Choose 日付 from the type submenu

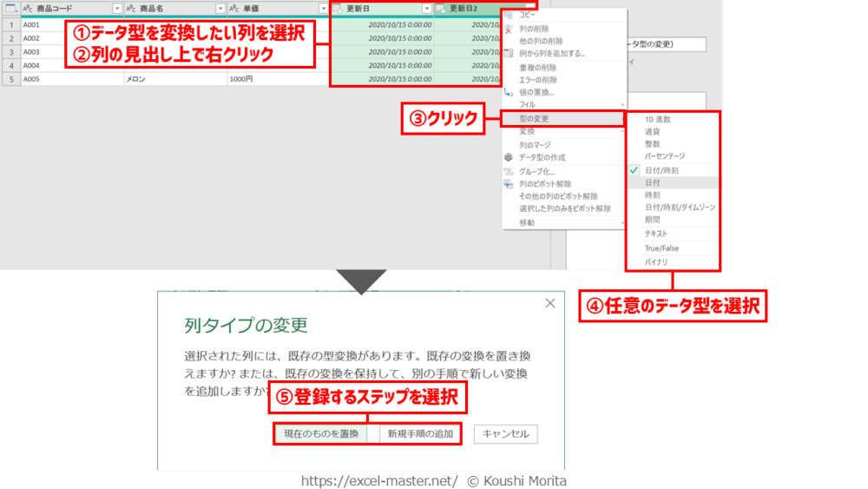pyautogui.click(x=652, y=183)
